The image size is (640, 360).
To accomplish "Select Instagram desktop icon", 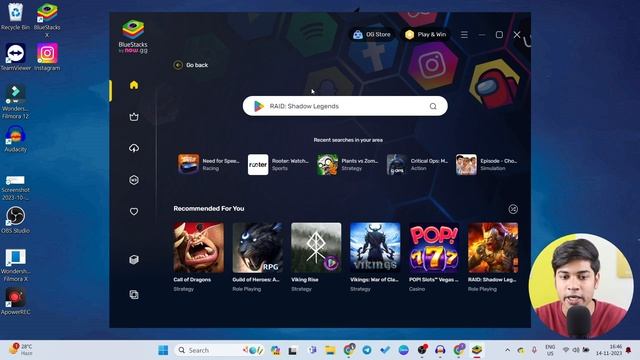I will 47,57.
